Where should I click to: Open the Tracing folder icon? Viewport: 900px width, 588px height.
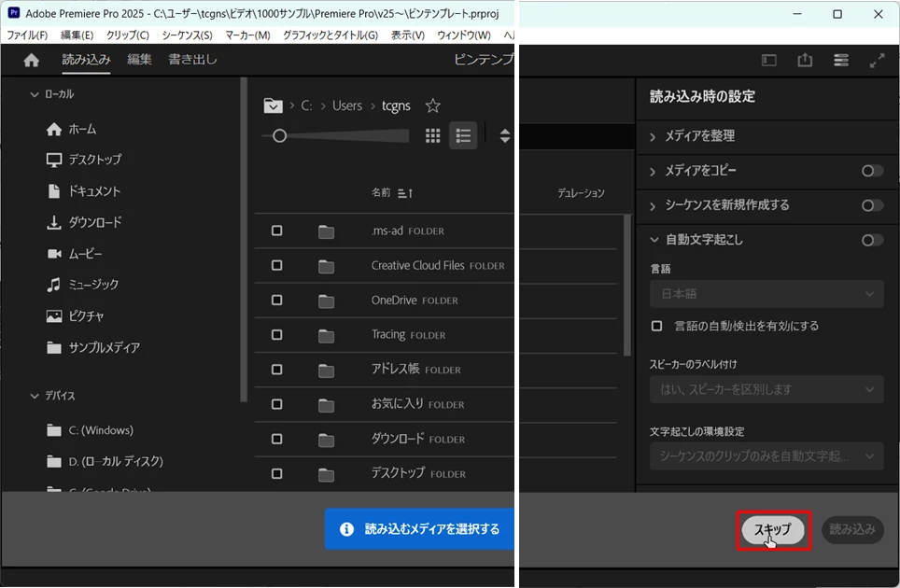[x=326, y=336]
